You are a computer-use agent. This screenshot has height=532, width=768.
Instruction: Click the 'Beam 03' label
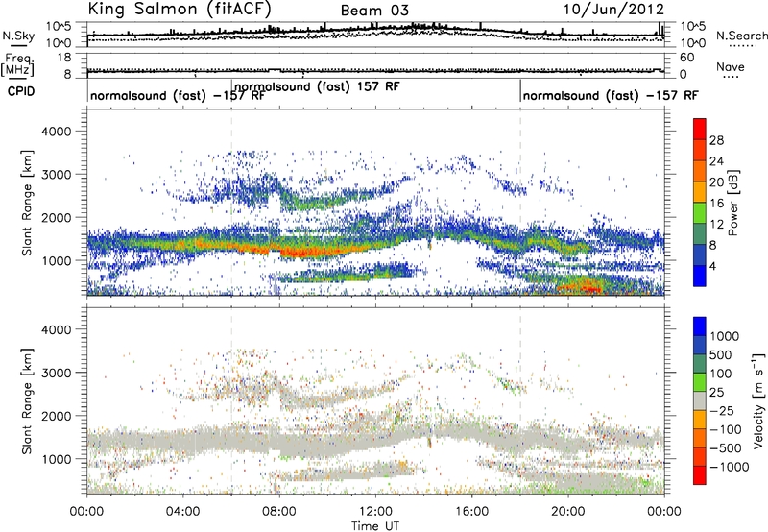(374, 11)
